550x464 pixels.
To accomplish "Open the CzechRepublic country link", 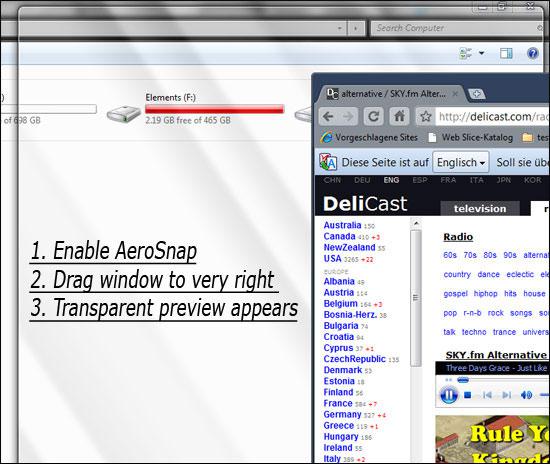I will (355, 359).
